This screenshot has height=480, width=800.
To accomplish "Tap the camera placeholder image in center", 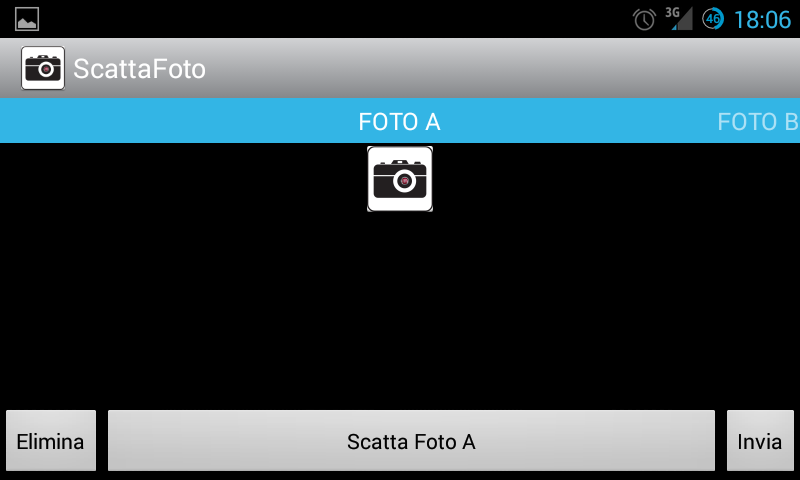I will (x=400, y=179).
